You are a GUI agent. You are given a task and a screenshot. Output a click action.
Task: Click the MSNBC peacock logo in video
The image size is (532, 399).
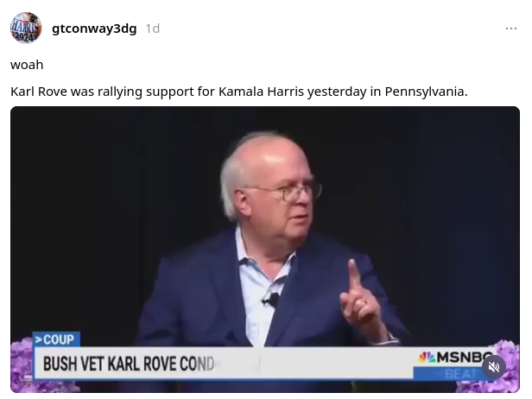[427, 358]
